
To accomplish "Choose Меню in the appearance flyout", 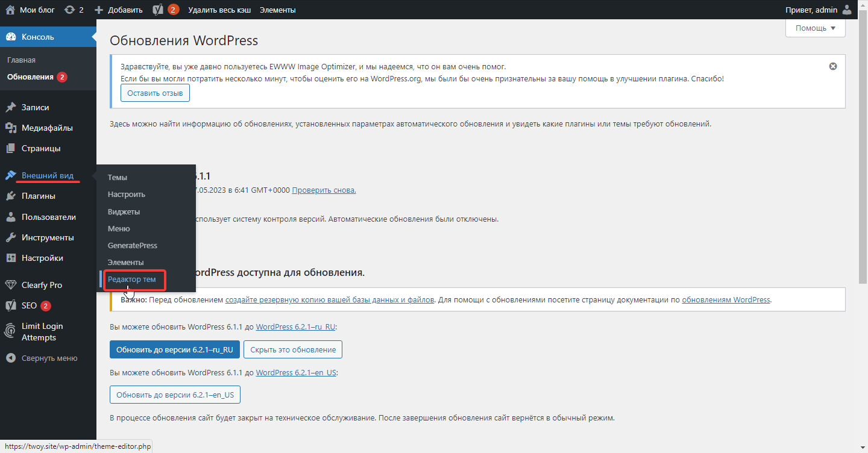I will pyautogui.click(x=119, y=229).
